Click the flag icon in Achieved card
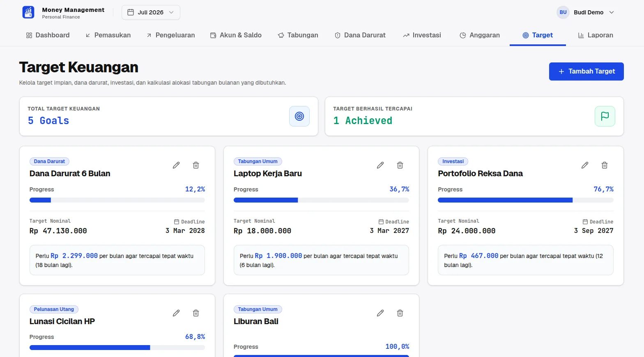This screenshot has height=357, width=644. (x=605, y=116)
